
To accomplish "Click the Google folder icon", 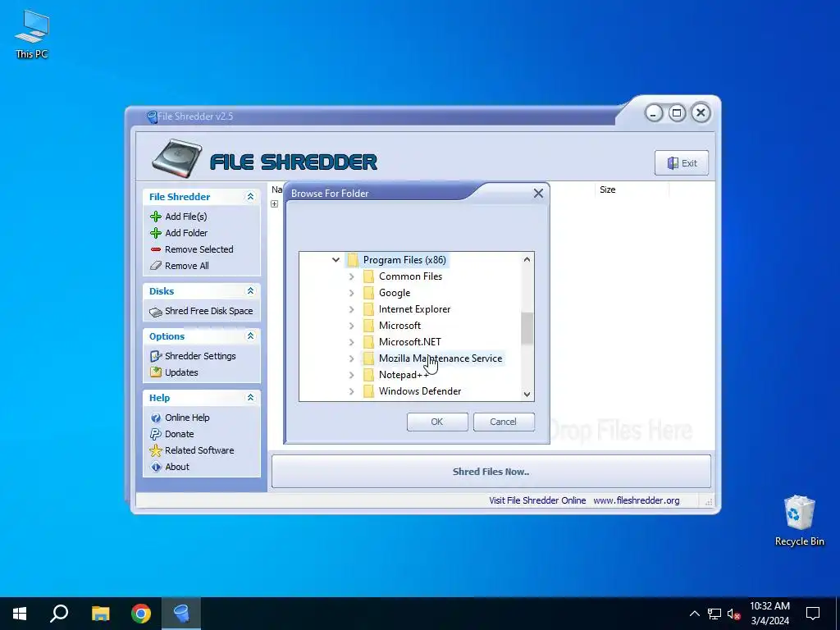I will 368,293.
